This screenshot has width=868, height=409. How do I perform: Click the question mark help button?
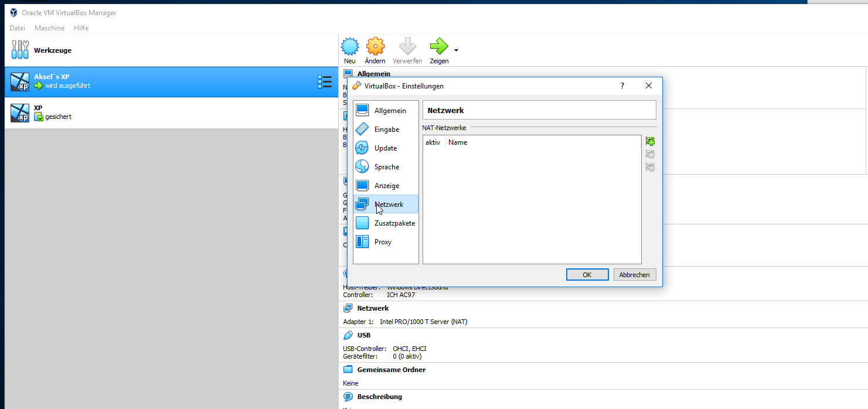(x=622, y=86)
